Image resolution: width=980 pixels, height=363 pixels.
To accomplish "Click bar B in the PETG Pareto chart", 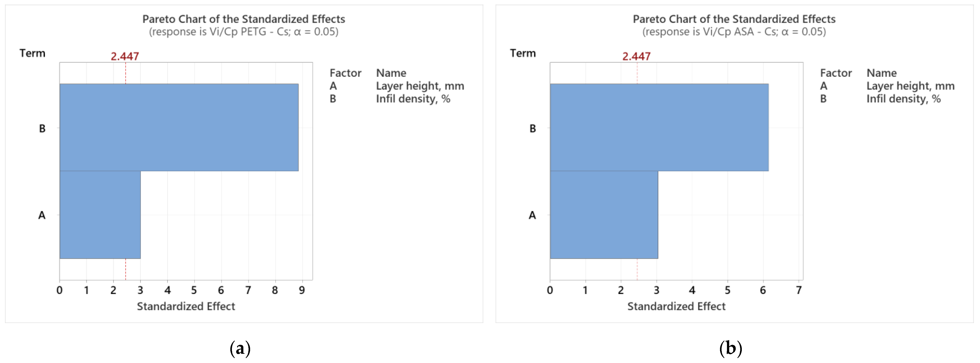I will click(179, 127).
